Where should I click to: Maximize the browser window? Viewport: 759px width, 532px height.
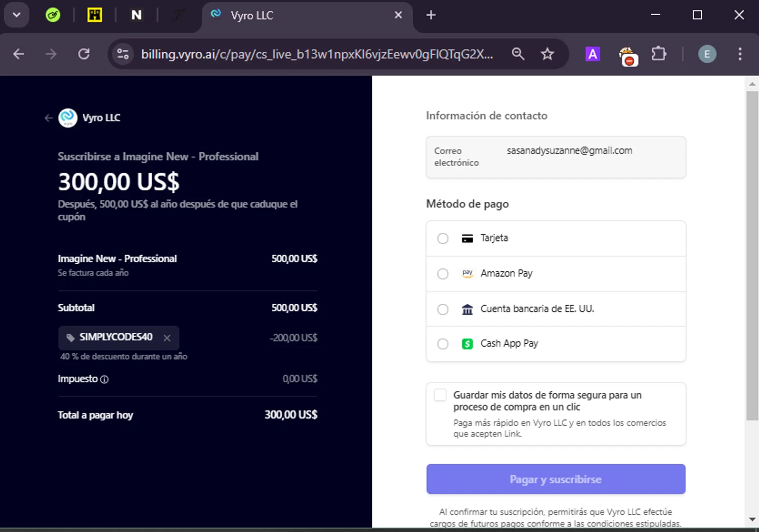pyautogui.click(x=697, y=15)
